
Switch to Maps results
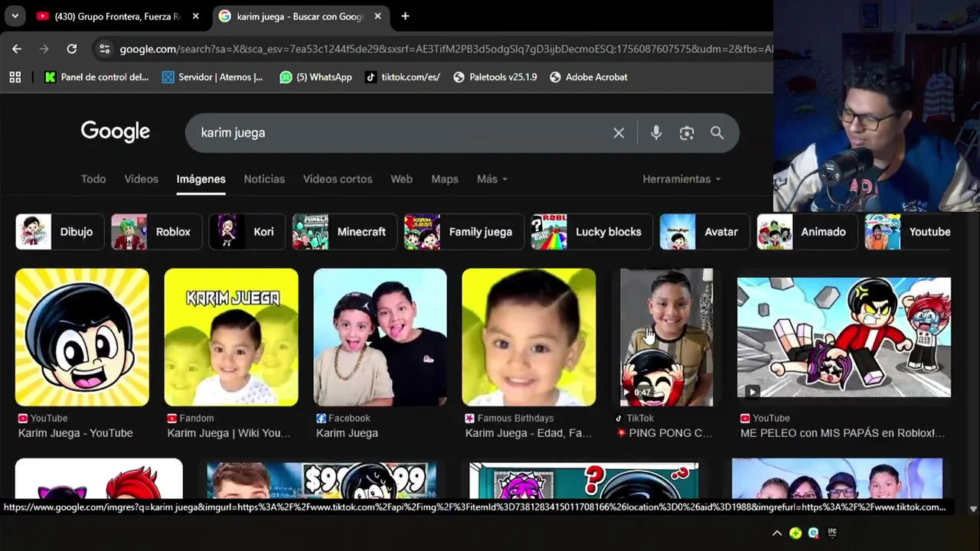(445, 179)
